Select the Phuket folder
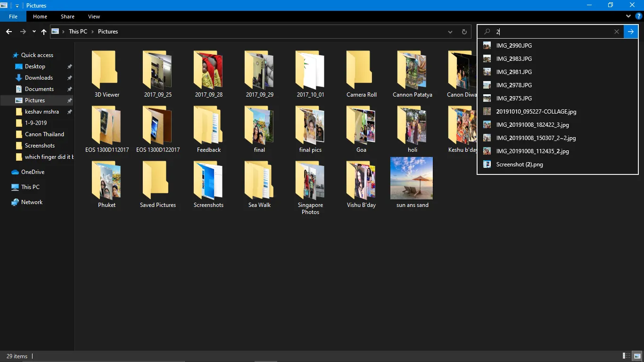The image size is (644, 362). pyautogui.click(x=107, y=184)
